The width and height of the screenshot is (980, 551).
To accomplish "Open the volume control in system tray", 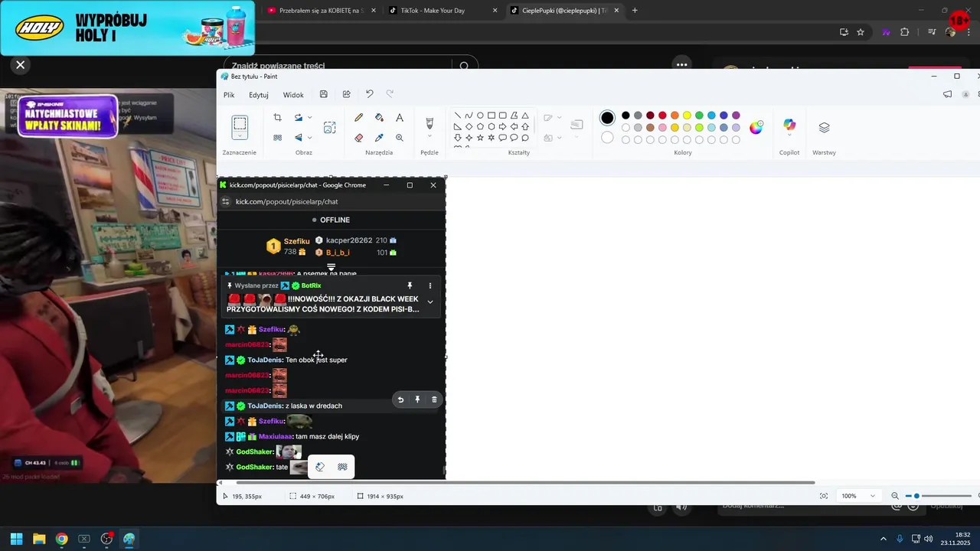I will (928, 539).
